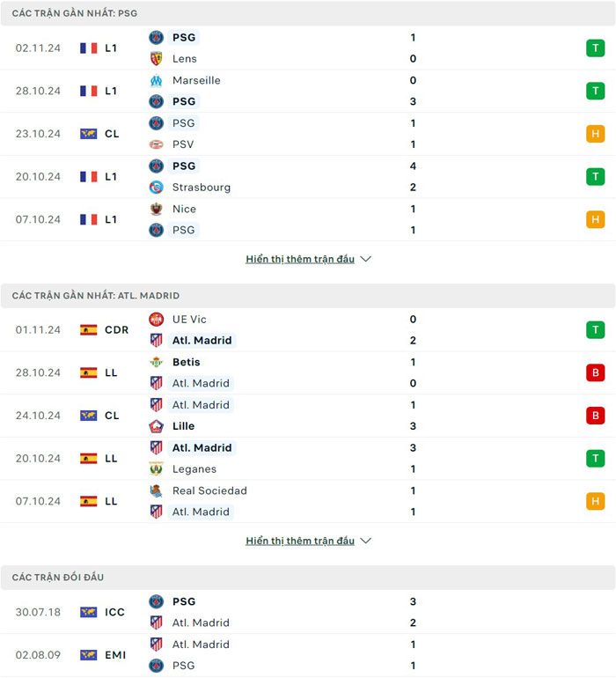
Task: Expand more PSG matches with chevron arrow
Action: pos(366,260)
